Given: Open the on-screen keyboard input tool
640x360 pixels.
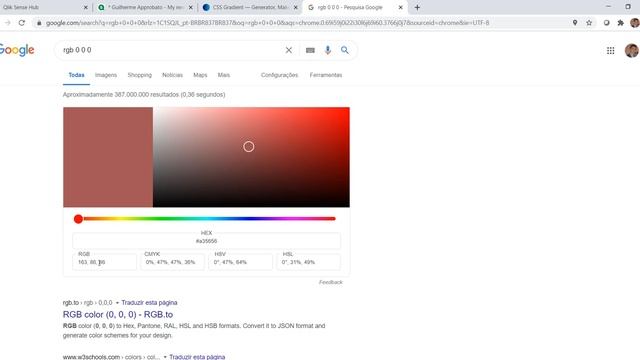Looking at the screenshot, I should [x=310, y=50].
